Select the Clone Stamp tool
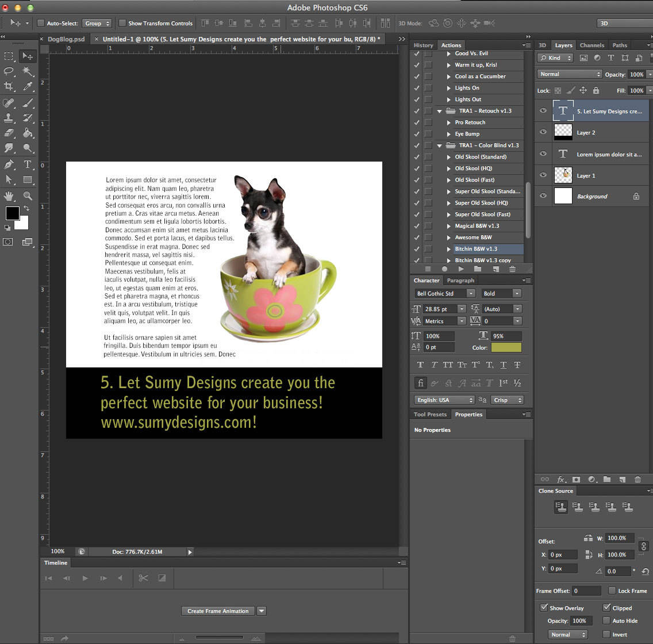653x644 pixels. click(x=9, y=118)
